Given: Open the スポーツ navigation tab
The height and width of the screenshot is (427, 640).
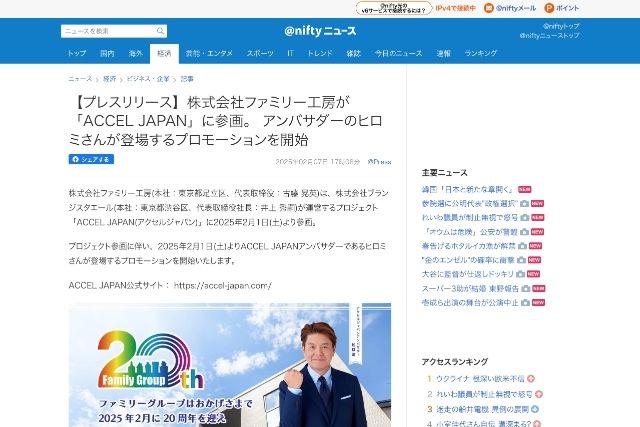Looking at the screenshot, I should (260, 53).
